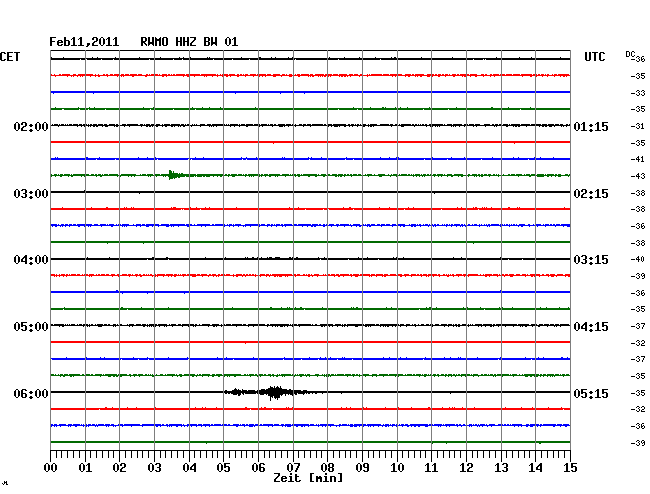This screenshot has width=650, height=494.
Task: Click the 00 minute axis label
Action: pyautogui.click(x=51, y=468)
